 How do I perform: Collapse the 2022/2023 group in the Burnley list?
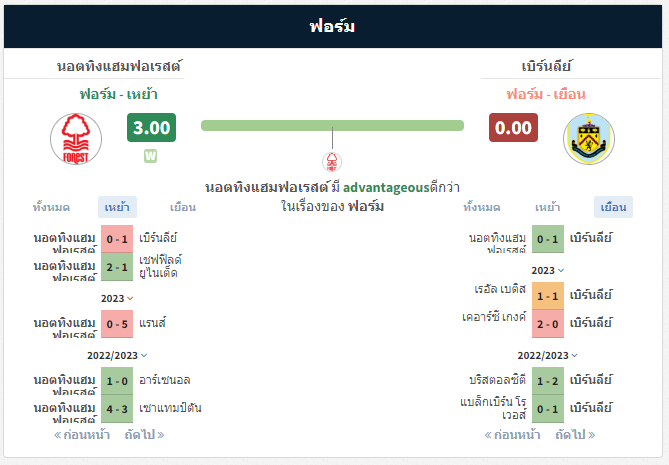point(548,355)
